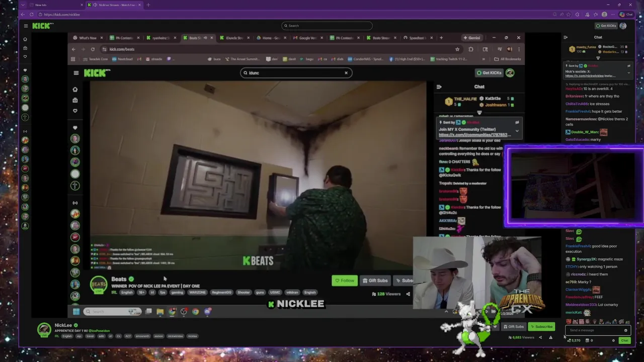Click the WARZONE tag under Beats
This screenshot has height=362, width=644.
click(197, 292)
